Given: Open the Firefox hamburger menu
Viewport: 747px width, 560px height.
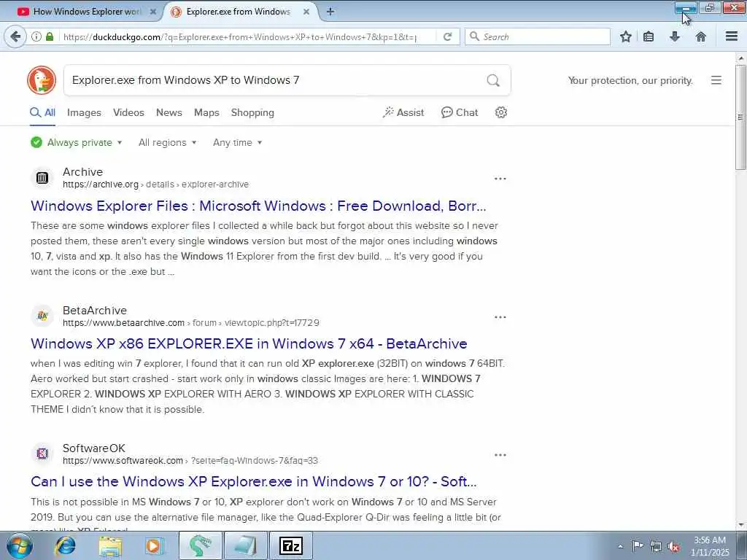Looking at the screenshot, I should coord(732,36).
